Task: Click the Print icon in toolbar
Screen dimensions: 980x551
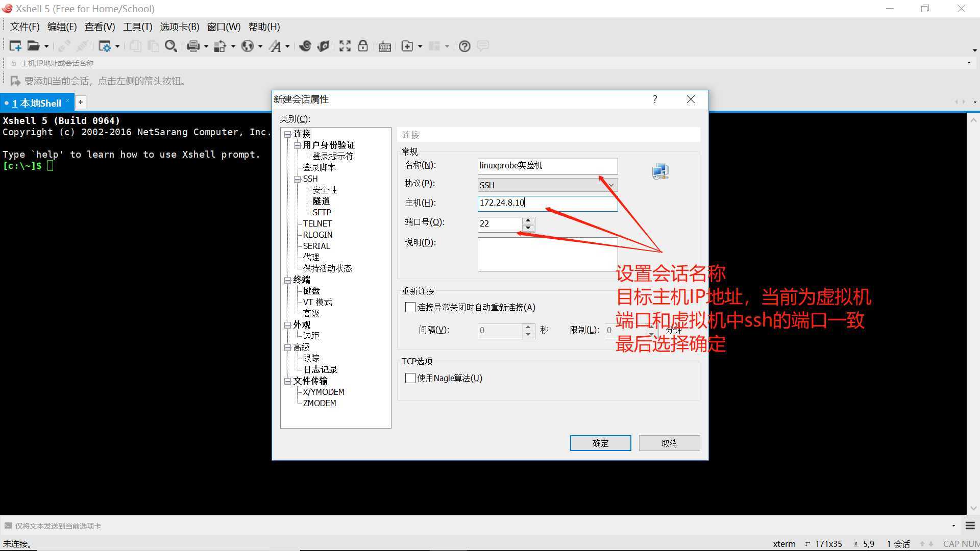Action: coord(193,46)
